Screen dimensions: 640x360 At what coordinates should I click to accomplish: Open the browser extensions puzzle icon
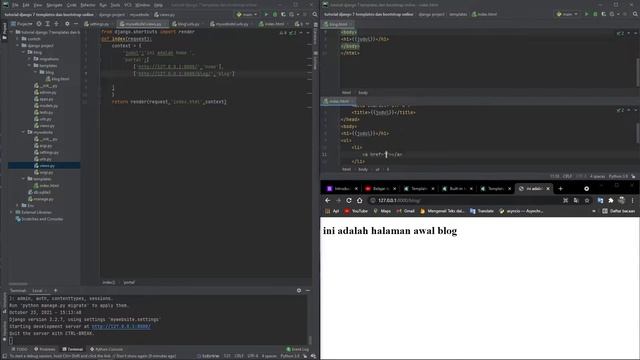(x=611, y=200)
